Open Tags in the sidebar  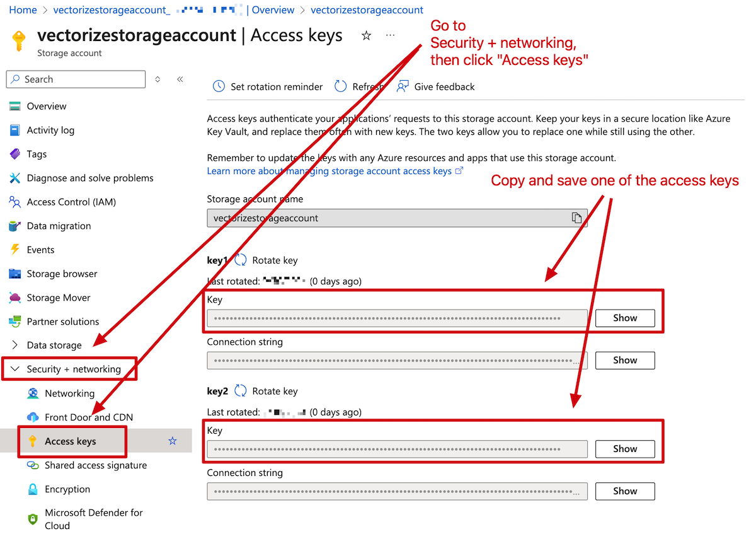click(x=37, y=154)
